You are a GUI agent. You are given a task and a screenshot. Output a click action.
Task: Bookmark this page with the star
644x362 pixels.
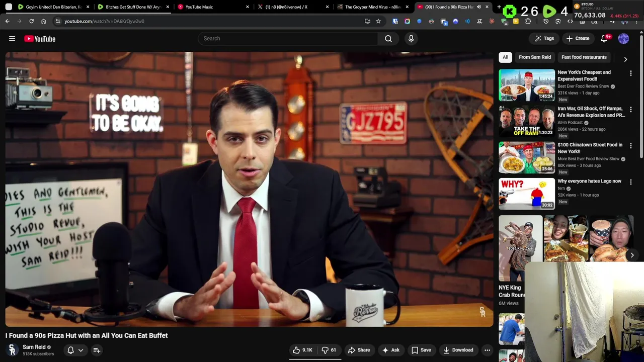378,21
